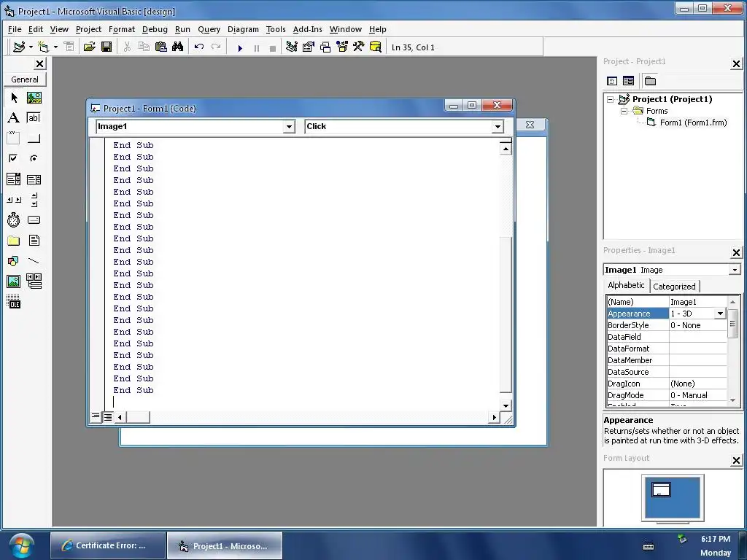The width and height of the screenshot is (747, 560).
Task: Click the Properties Window toolbar icon
Action: (309, 47)
